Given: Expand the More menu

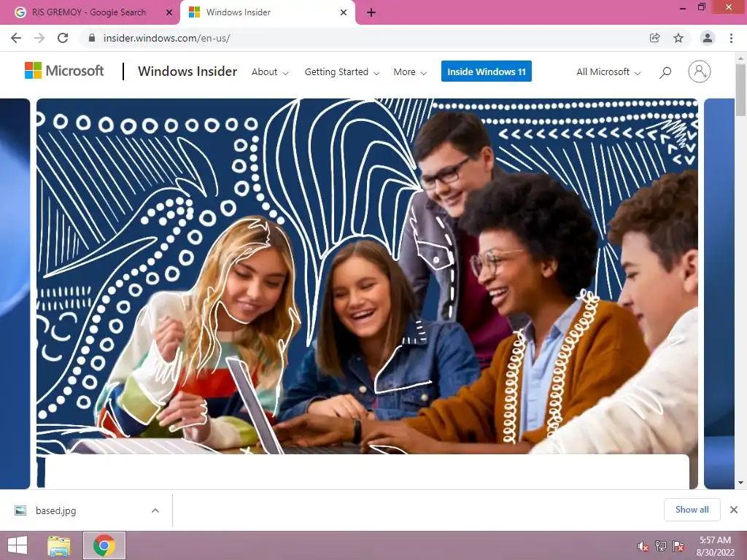Looking at the screenshot, I should pyautogui.click(x=410, y=72).
